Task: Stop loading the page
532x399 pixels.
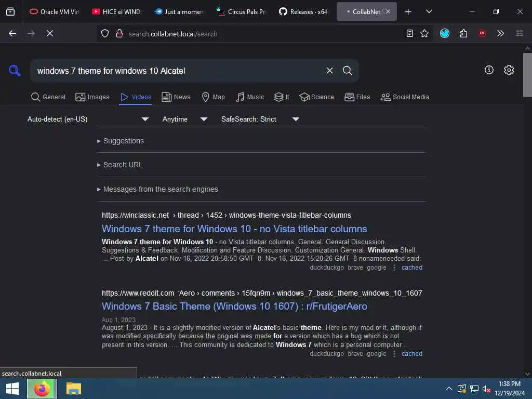Action: (50, 33)
